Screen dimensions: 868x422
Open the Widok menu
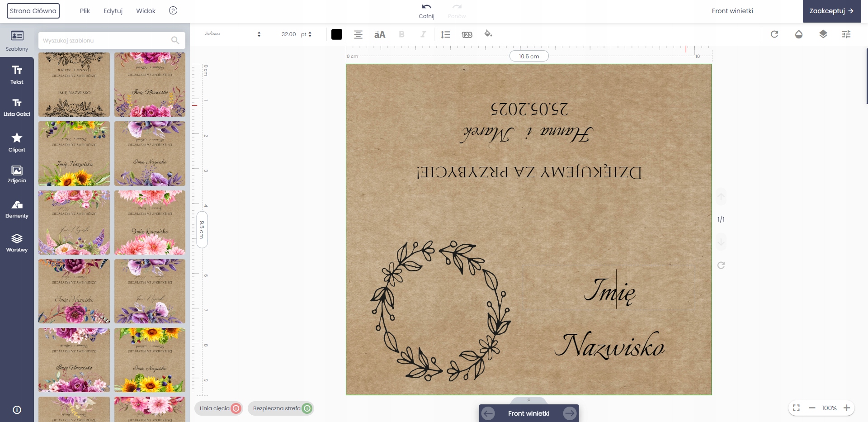[x=146, y=11]
